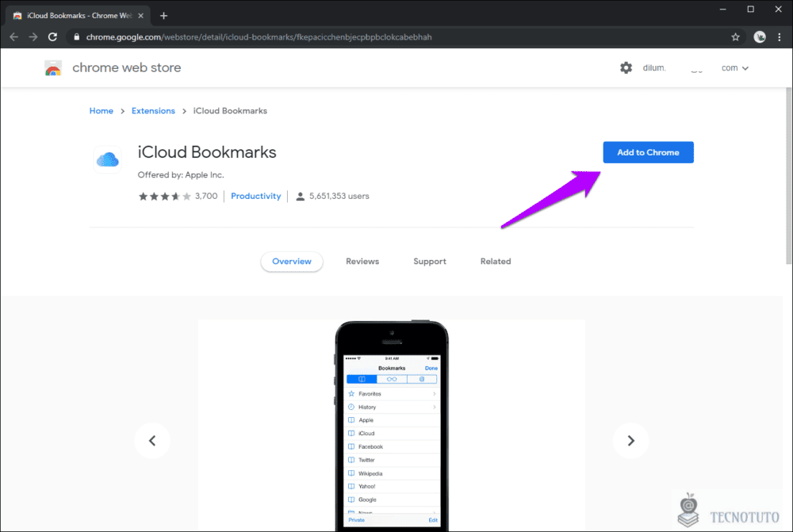Show next screenshot with right chevron
The image size is (793, 532).
coord(630,441)
